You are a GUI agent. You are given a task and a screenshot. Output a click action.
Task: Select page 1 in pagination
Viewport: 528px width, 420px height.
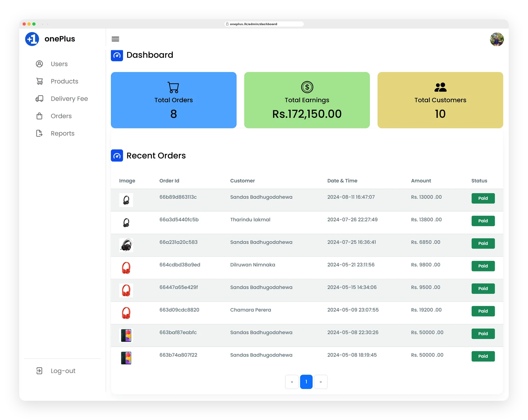pos(306,382)
